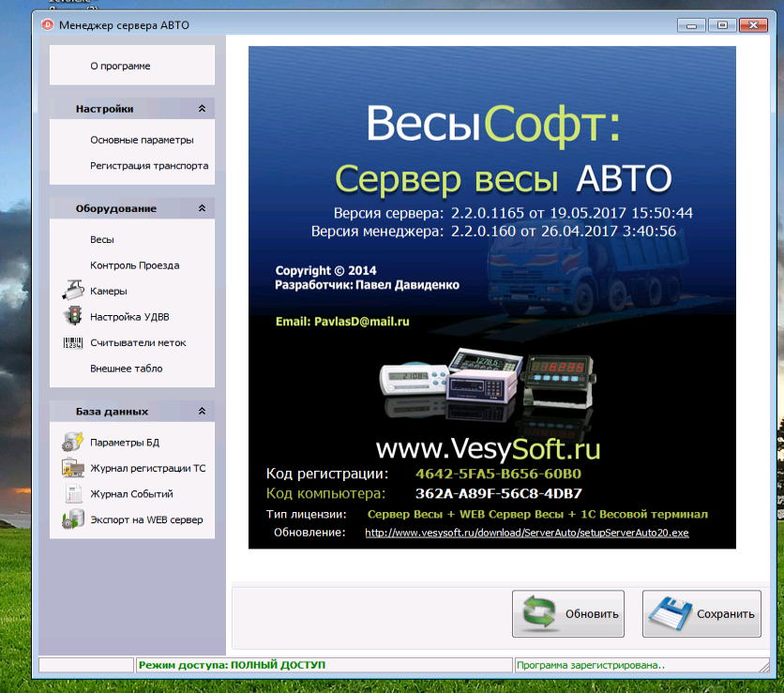The height and width of the screenshot is (693, 784).
Task: Collapse the Оборудование section chevron
Action: (202, 208)
